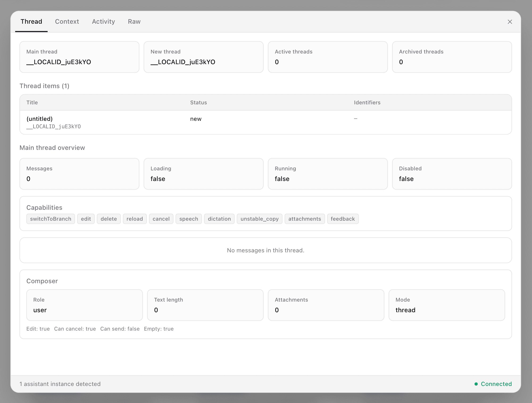Open the Activity tab
532x403 pixels.
tap(103, 22)
